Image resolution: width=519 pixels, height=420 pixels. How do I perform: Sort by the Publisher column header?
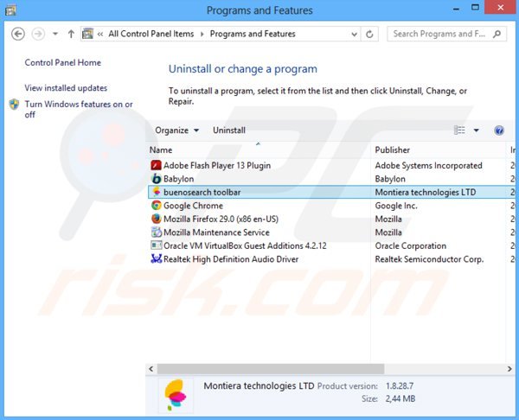(438, 150)
